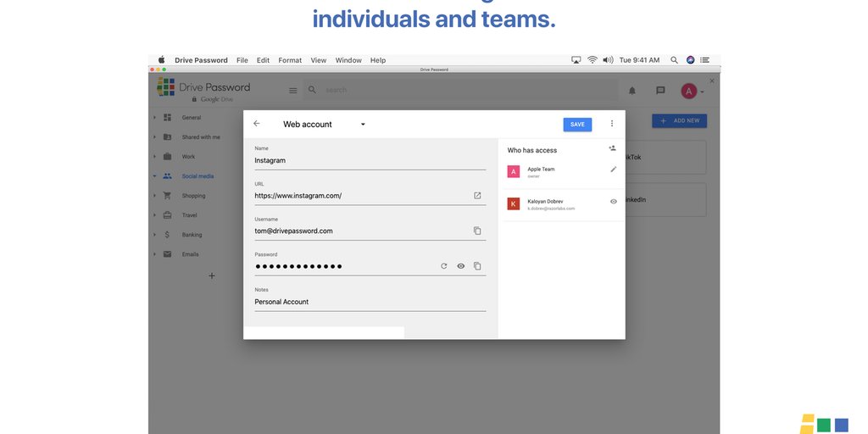Open the Notification Center list icon
The image size is (868, 434).
click(704, 60)
